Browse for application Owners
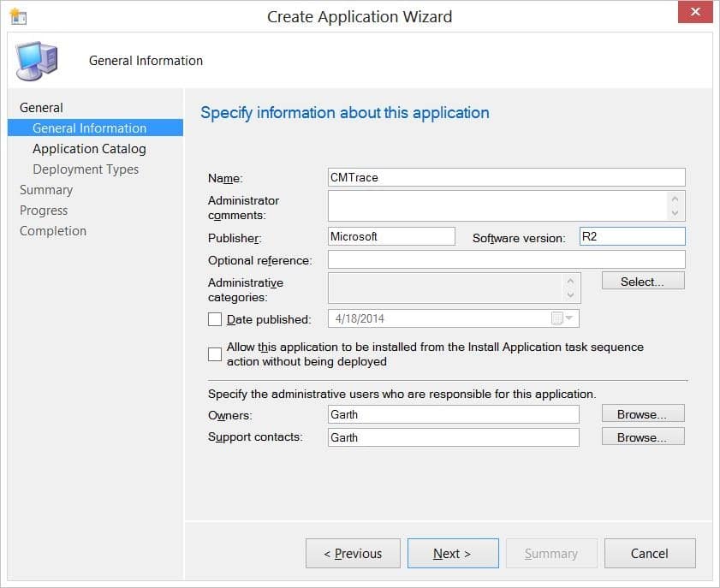The height and width of the screenshot is (588, 720). click(643, 413)
